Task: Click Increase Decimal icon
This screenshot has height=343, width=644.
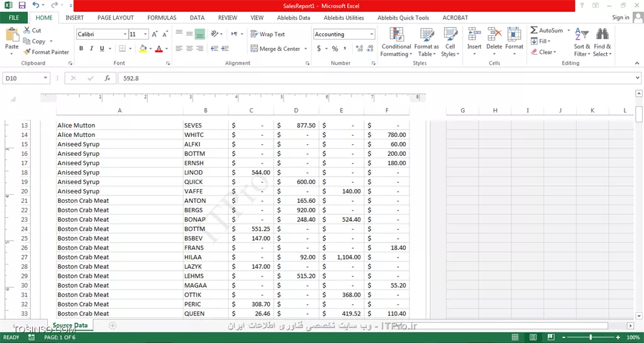Action: click(x=359, y=48)
